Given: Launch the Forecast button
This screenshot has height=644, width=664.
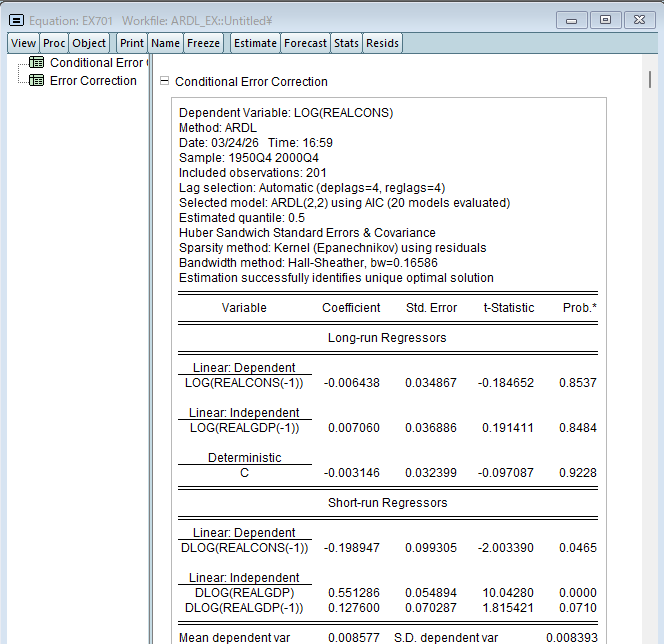Looking at the screenshot, I should coord(305,43).
